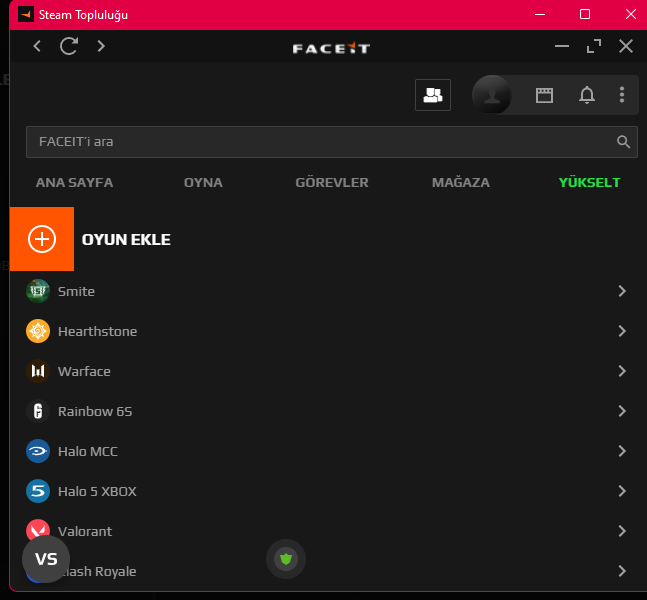Click the OYUN EKLE label

[x=126, y=240]
